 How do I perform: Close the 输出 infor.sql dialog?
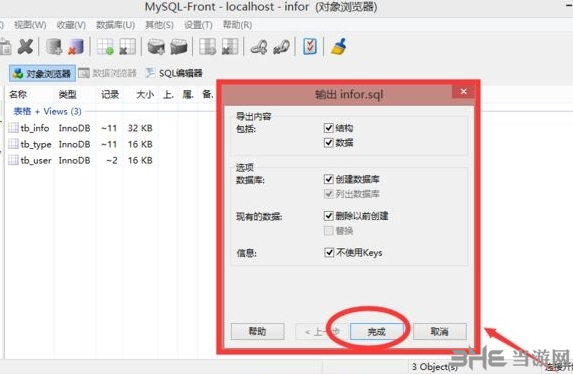click(x=463, y=91)
